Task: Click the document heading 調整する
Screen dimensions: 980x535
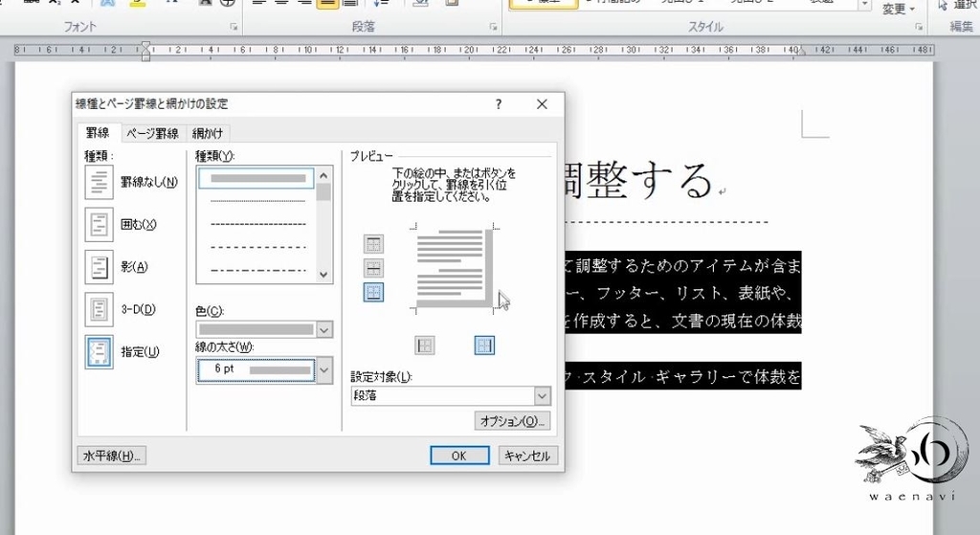Action: point(636,180)
